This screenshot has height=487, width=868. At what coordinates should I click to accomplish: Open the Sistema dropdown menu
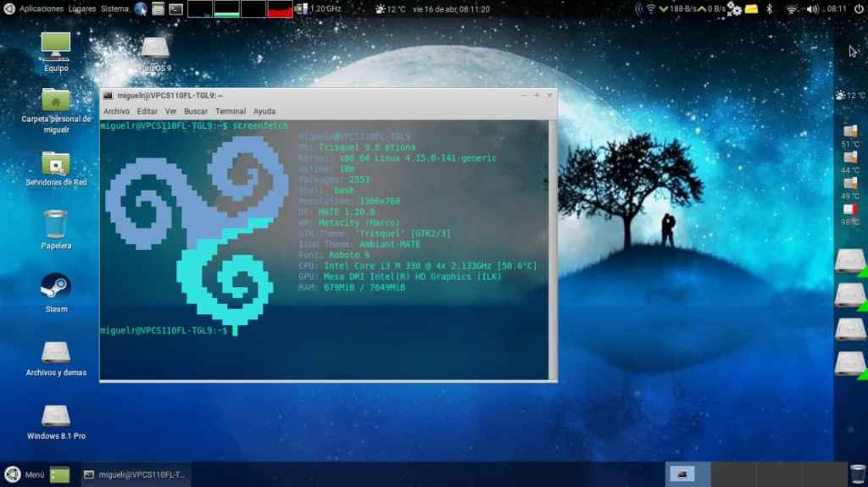114,8
